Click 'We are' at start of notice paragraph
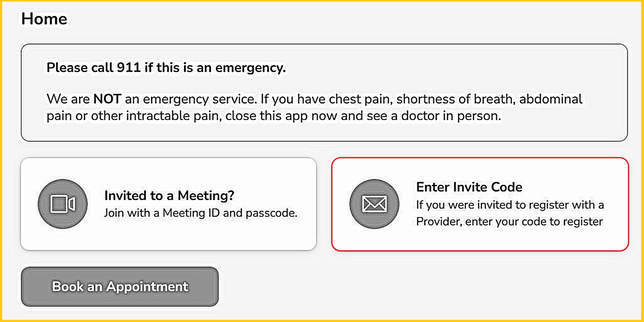Image resolution: width=644 pixels, height=322 pixels. click(x=68, y=99)
